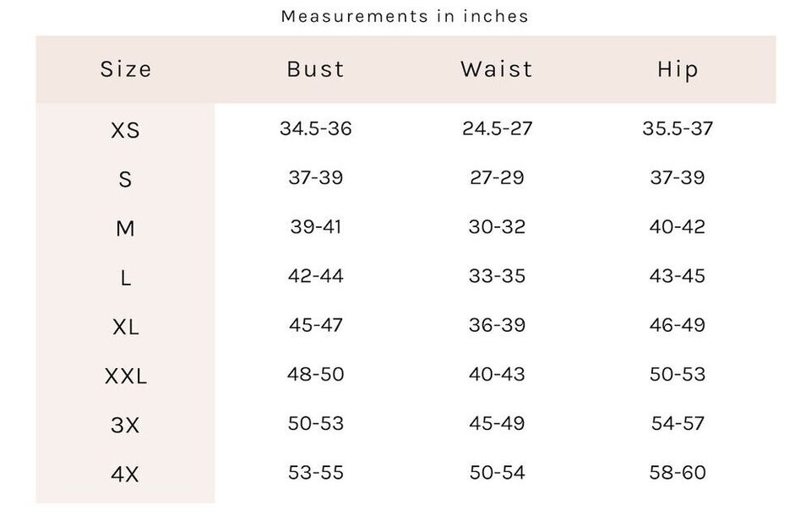Select the XL waist value 36-39
The height and width of the screenshot is (532, 811).
coord(497,324)
